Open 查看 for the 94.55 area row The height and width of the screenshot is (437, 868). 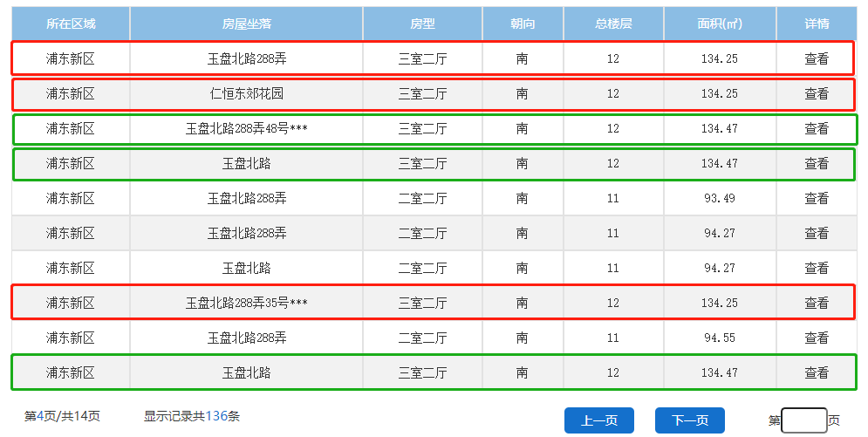coord(817,338)
